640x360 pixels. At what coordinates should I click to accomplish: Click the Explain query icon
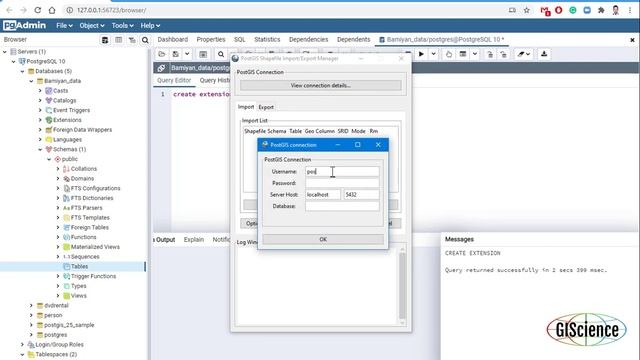point(449,54)
